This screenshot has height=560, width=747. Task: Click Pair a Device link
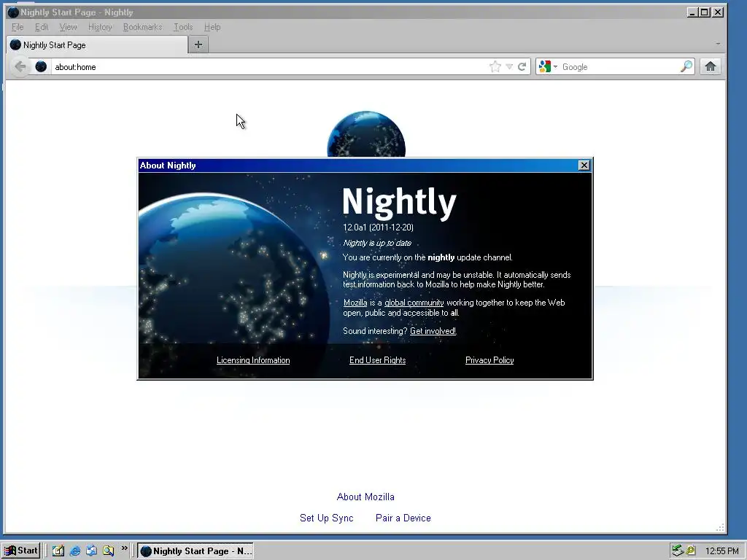pyautogui.click(x=403, y=518)
